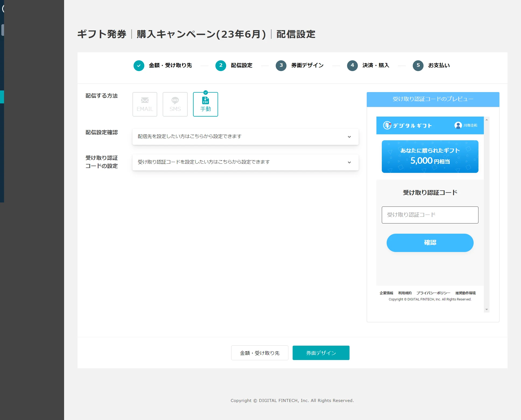Click the 金額・受け取り先 step label
The height and width of the screenshot is (420, 521).
pyautogui.click(x=170, y=65)
